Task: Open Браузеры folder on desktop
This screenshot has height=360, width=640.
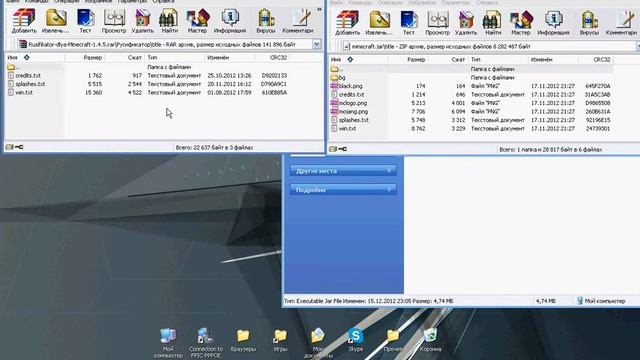Action: [243, 340]
